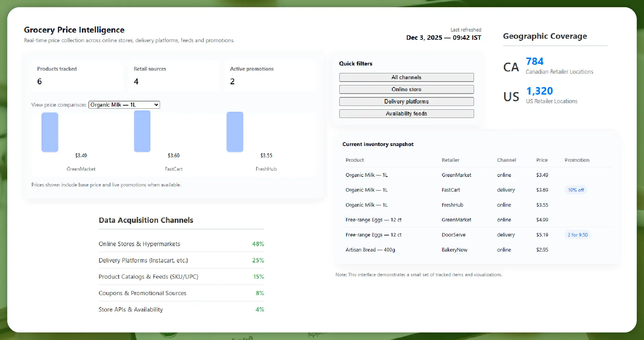Select the "Delivery platforms" quick filter
This screenshot has height=340, width=644.
[406, 101]
